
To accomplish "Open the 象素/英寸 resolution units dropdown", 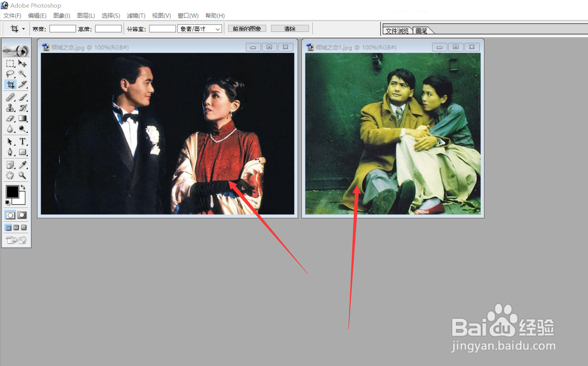I will 200,29.
